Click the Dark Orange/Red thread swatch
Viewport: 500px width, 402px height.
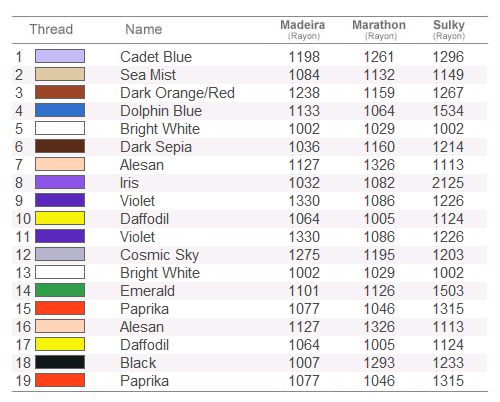60,92
